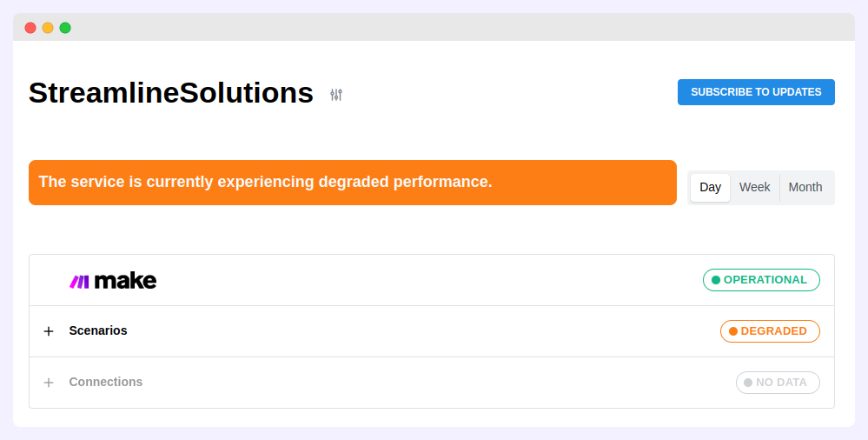
Task: Click the green dot in Operational badge
Action: pos(716,280)
